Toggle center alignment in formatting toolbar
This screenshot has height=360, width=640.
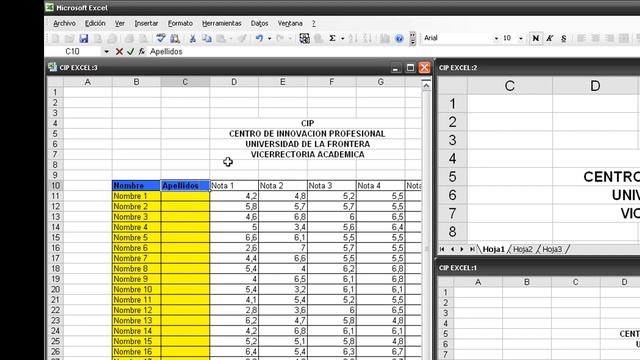point(596,38)
